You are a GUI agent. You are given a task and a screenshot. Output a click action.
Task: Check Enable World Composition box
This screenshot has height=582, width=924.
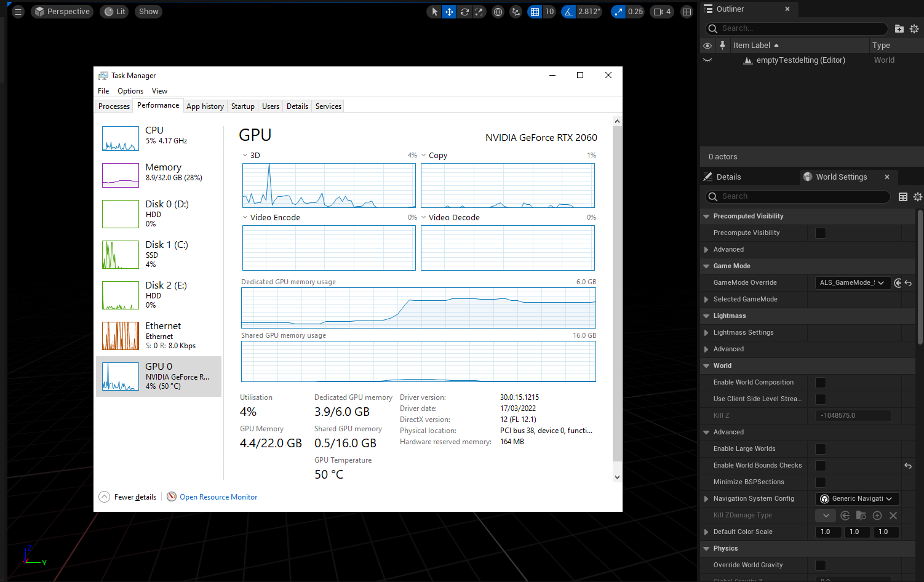pos(821,383)
